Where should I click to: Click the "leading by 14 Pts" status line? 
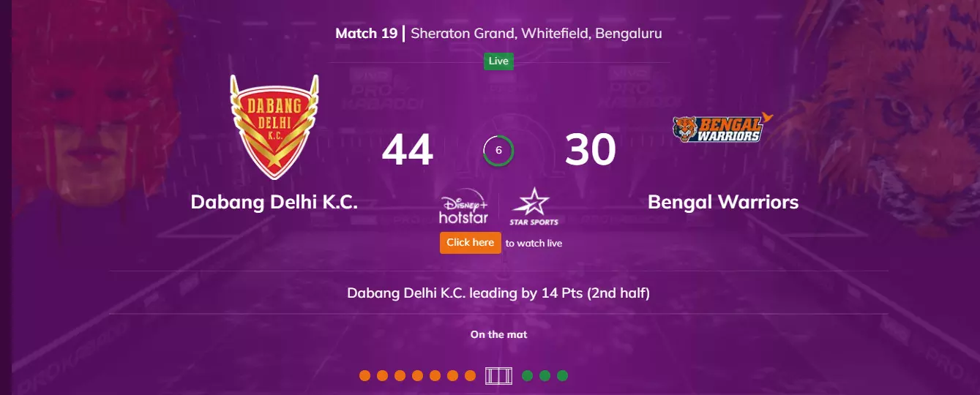click(x=498, y=293)
